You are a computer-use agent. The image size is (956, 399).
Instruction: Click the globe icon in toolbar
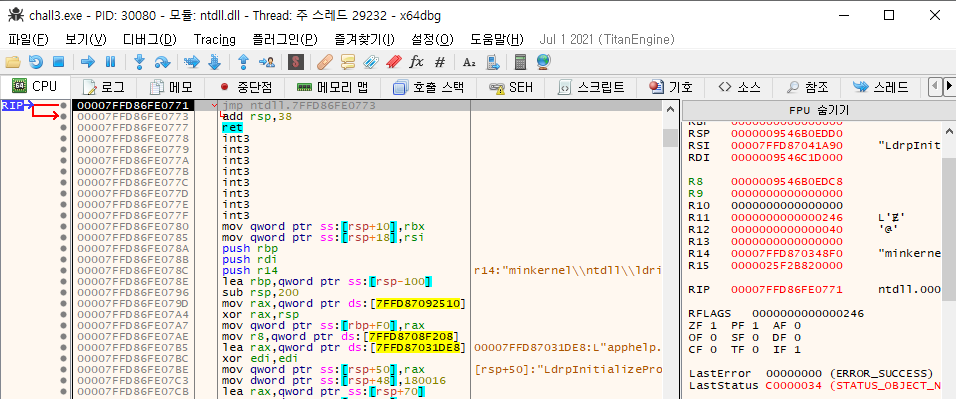pyautogui.click(x=543, y=62)
